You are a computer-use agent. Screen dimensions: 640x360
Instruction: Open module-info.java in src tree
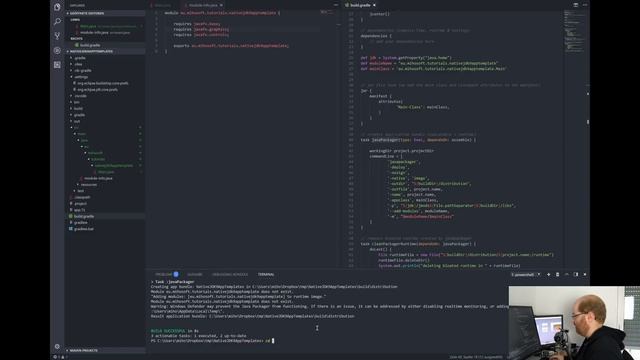coord(98,178)
